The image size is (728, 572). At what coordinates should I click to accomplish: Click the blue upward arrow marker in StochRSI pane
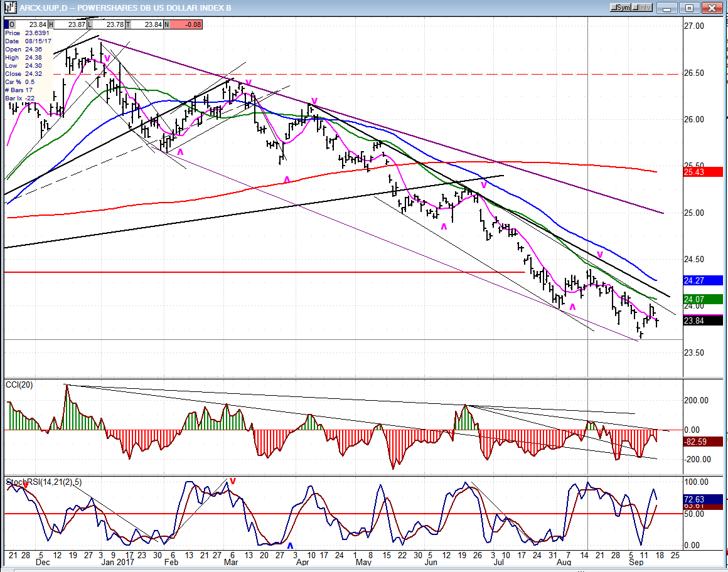click(x=290, y=547)
